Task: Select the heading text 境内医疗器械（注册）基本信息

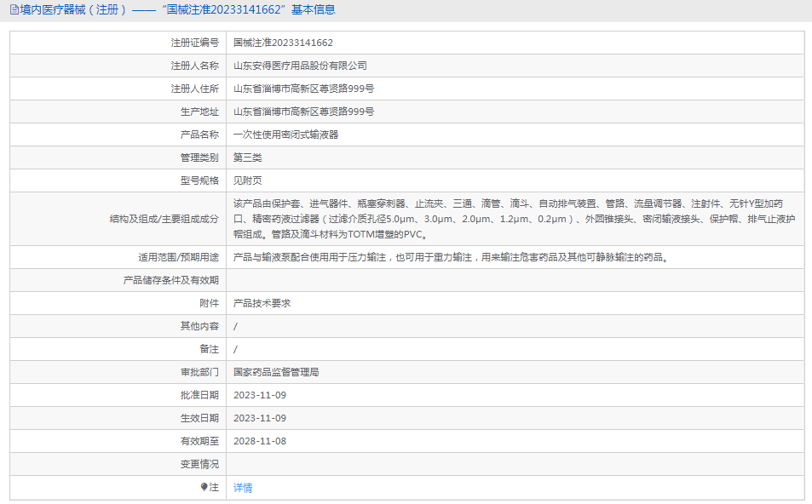Action: (x=177, y=10)
